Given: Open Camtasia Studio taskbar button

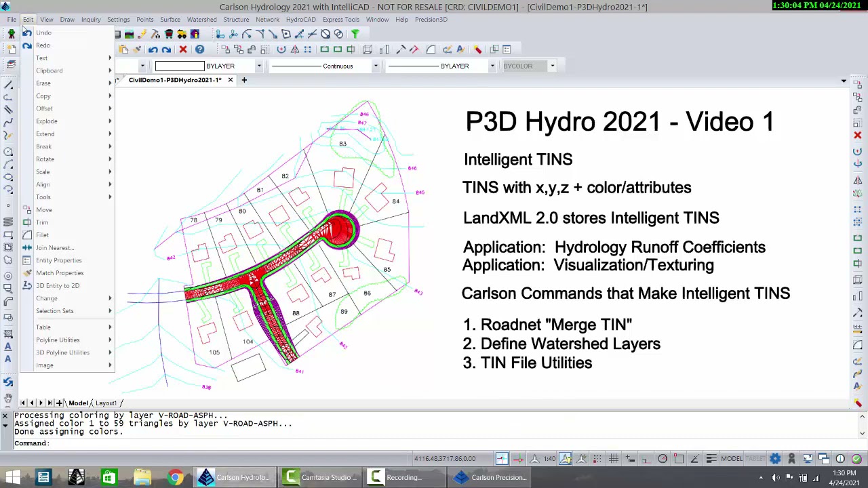Looking at the screenshot, I should 322,478.
